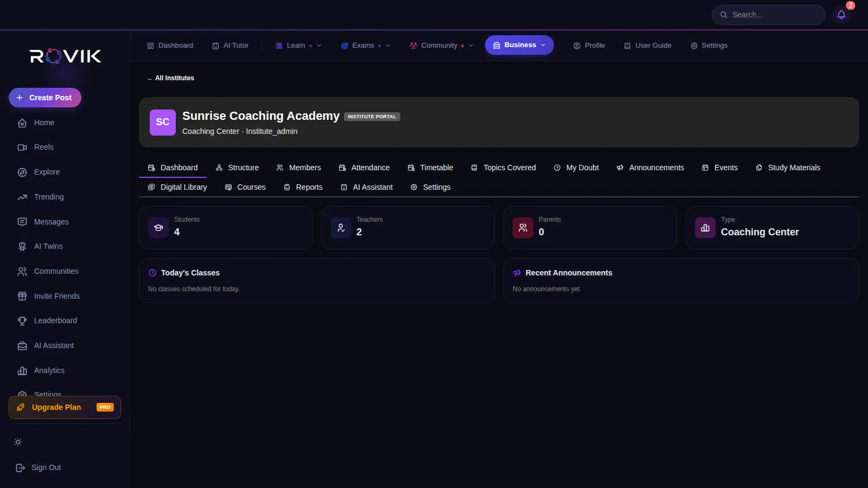Image resolution: width=868 pixels, height=488 pixels.
Task: Select the institute Dashboard tab
Action: (x=173, y=168)
